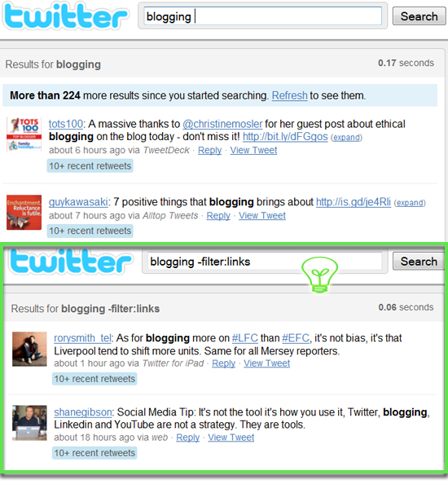Open the @christinemosler mention link

[222, 124]
